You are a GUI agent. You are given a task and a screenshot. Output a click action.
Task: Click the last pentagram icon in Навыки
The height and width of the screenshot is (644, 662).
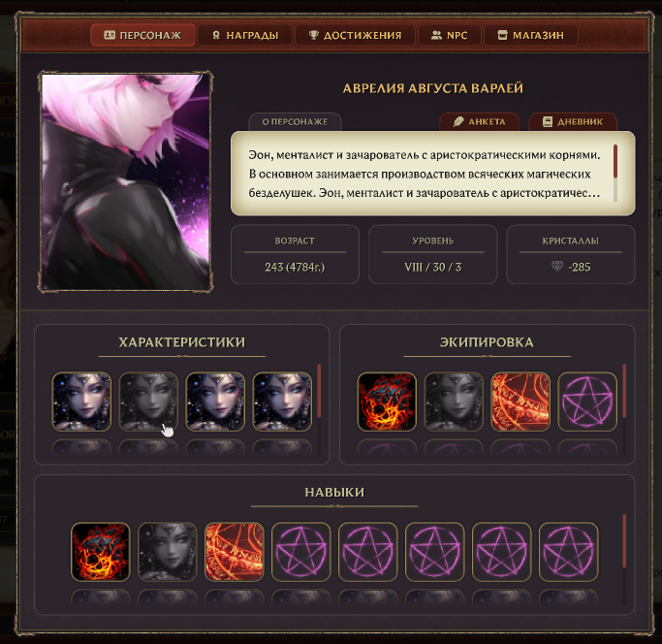[569, 552]
